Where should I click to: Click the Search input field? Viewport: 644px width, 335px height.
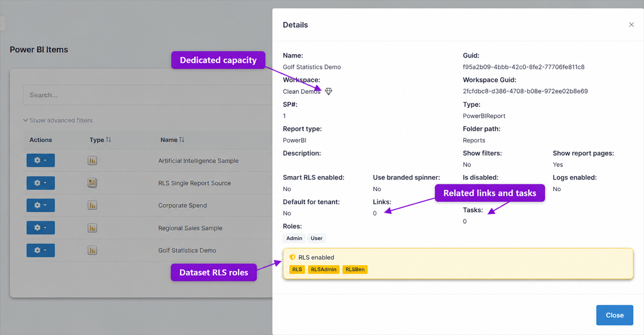pyautogui.click(x=148, y=95)
